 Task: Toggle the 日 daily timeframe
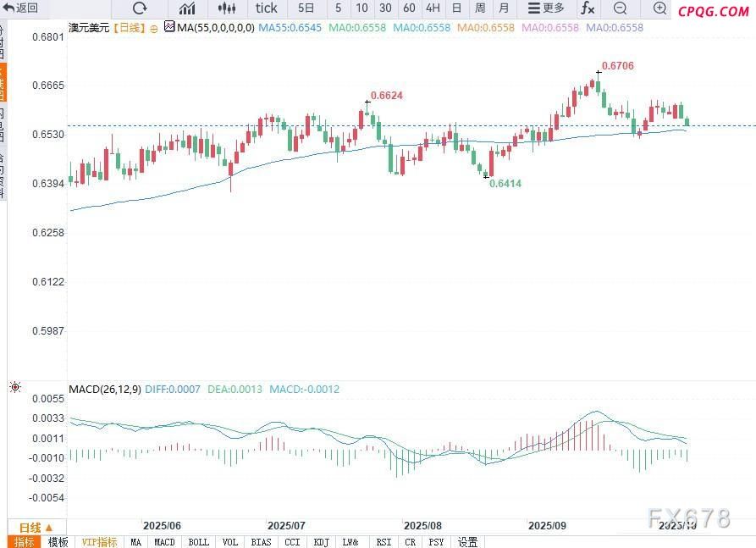[x=456, y=8]
